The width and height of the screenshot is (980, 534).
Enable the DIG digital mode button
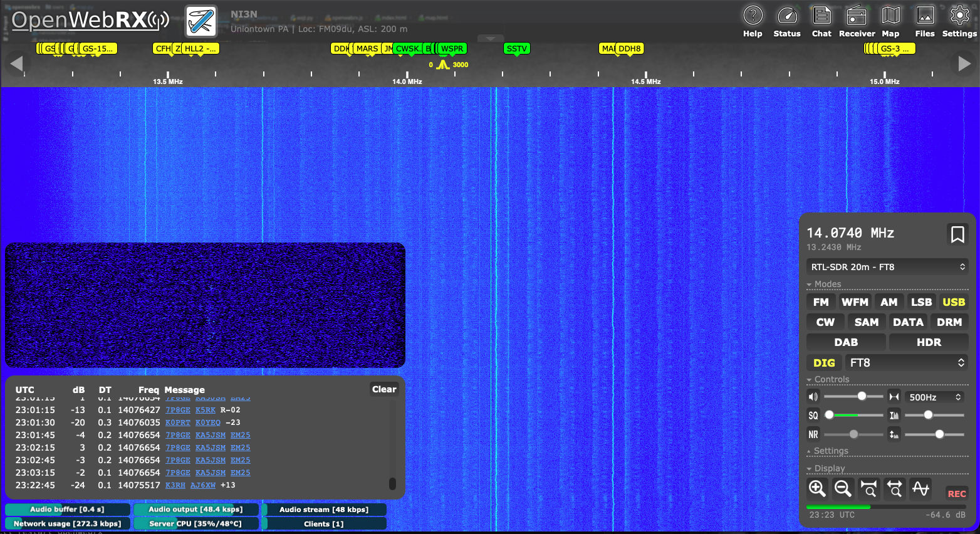tap(824, 363)
